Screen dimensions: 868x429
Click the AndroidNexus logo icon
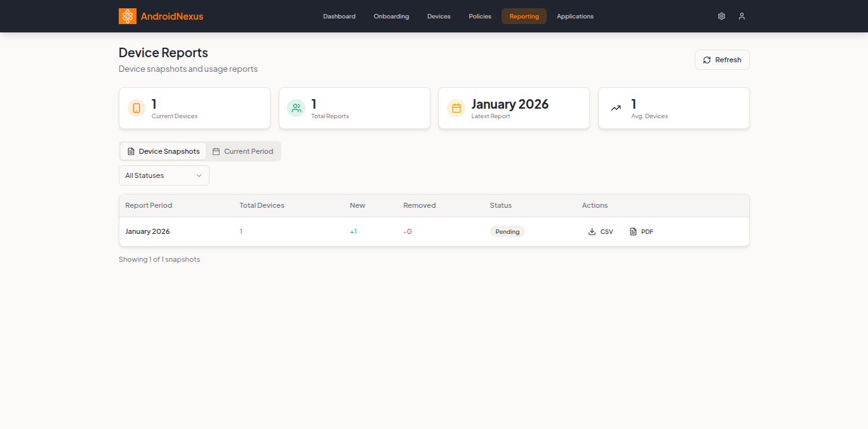[x=127, y=16]
